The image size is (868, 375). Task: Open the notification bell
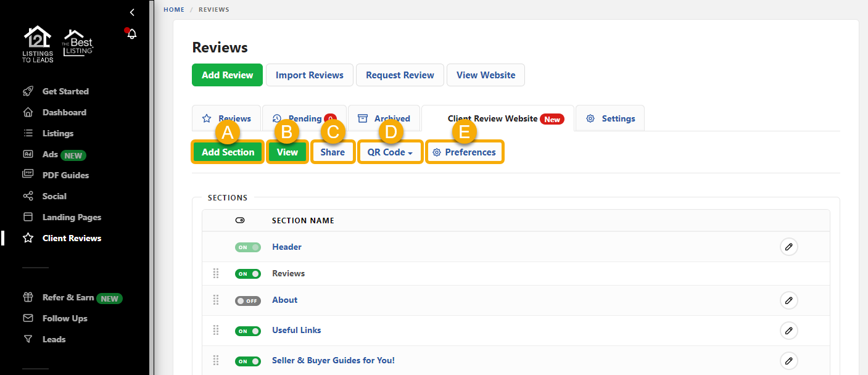131,34
